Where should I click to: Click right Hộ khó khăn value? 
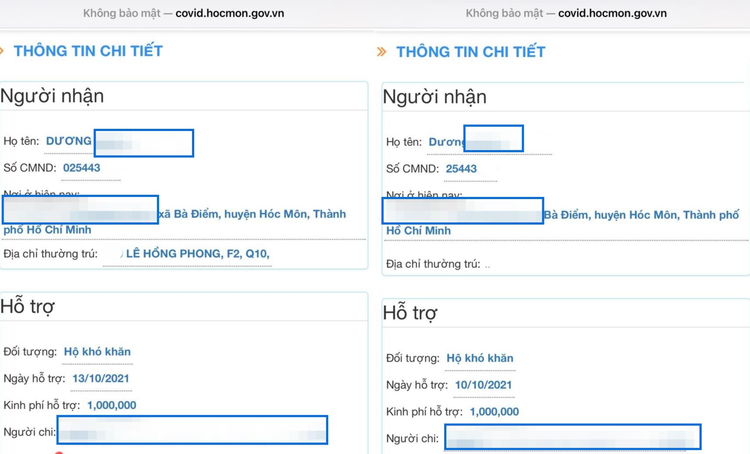coord(480,358)
